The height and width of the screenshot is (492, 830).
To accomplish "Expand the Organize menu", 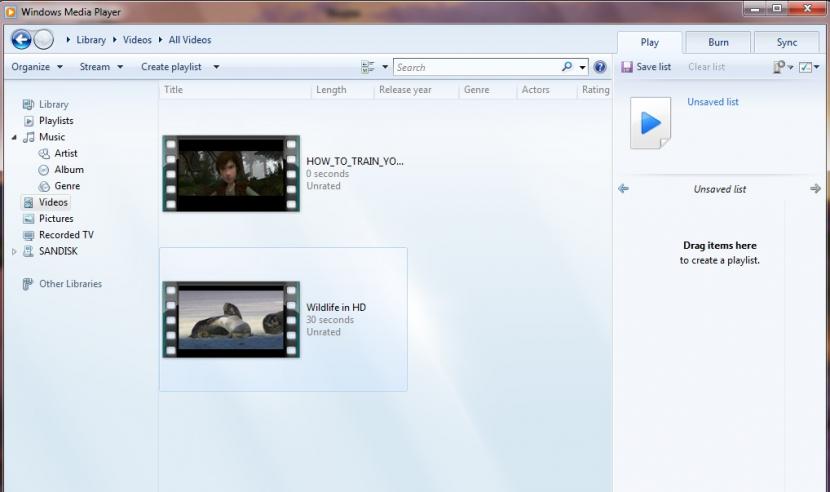I will pos(36,67).
